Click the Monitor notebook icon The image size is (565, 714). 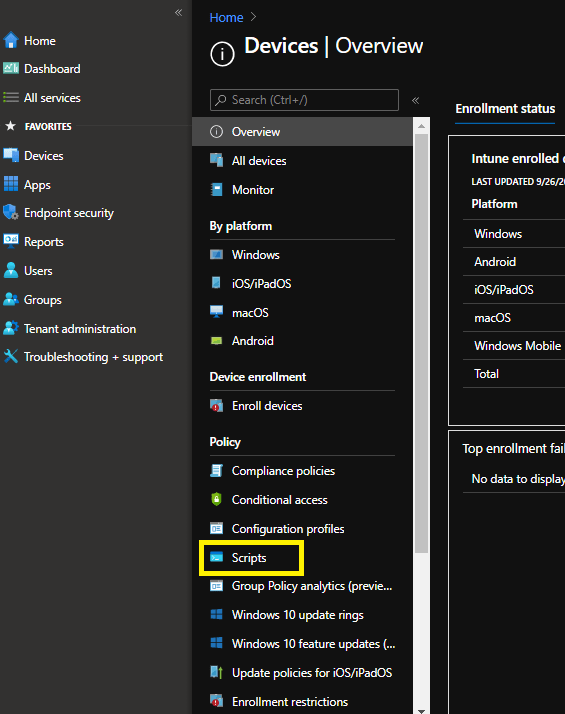(x=216, y=189)
